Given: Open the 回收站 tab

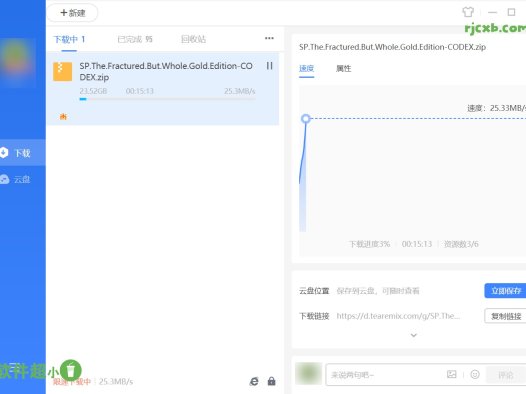Looking at the screenshot, I should pos(193,40).
